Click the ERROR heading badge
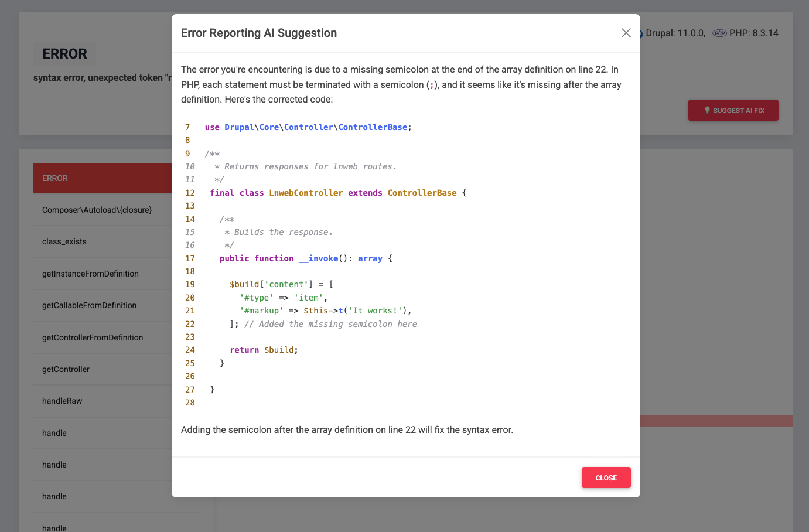This screenshot has width=809, height=532. click(64, 53)
